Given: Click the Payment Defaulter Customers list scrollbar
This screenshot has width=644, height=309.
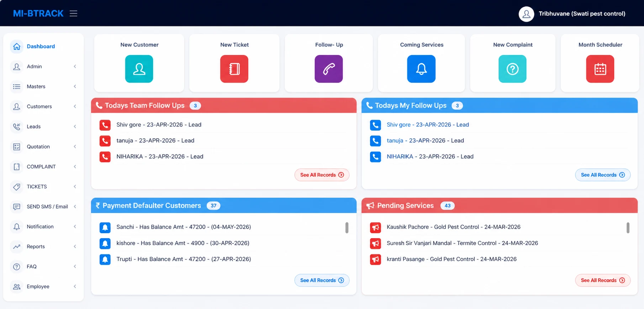Looking at the screenshot, I should pyautogui.click(x=347, y=228).
